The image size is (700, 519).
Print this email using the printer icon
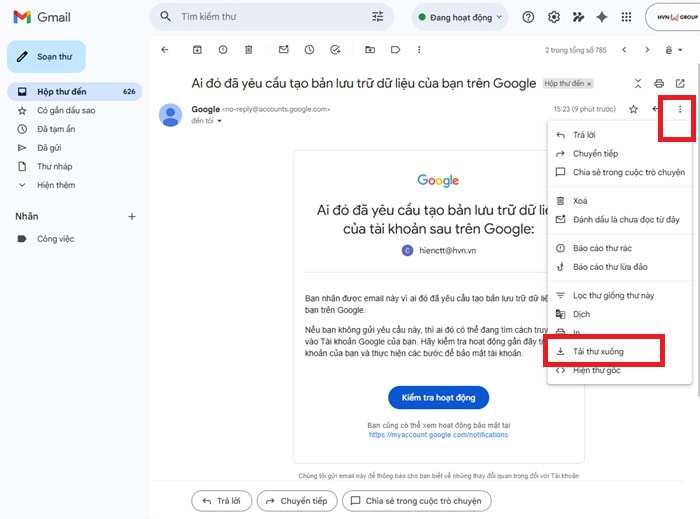tap(659, 83)
